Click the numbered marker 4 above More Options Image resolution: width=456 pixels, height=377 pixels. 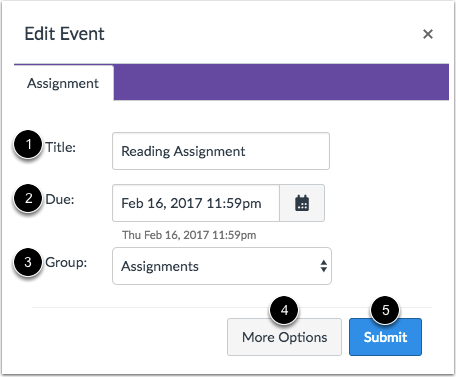coord(284,310)
